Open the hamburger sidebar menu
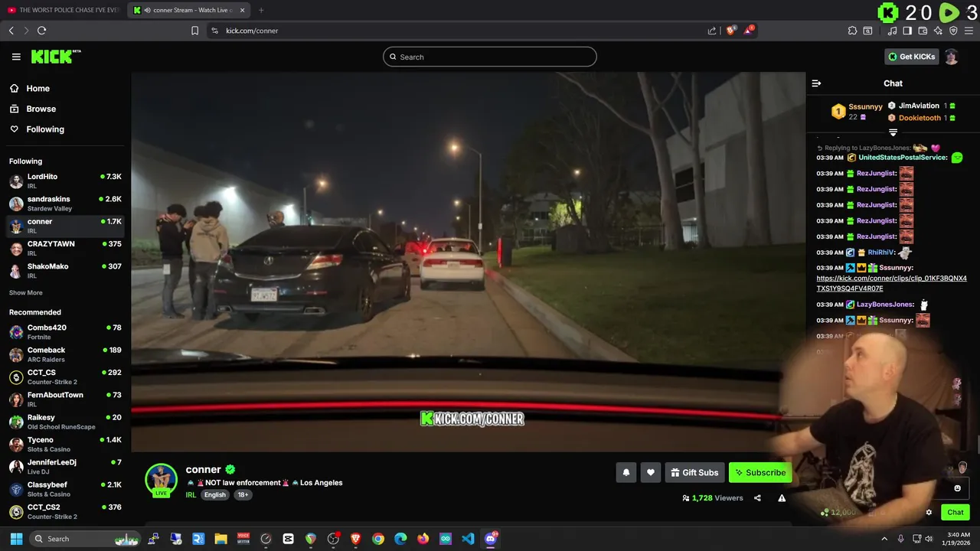980x551 pixels. click(16, 57)
